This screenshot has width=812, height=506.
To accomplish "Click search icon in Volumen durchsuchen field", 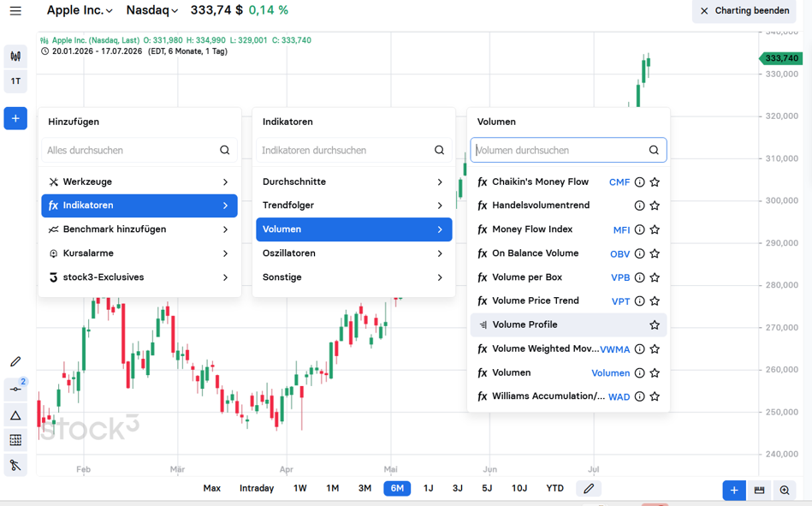I will 654,150.
